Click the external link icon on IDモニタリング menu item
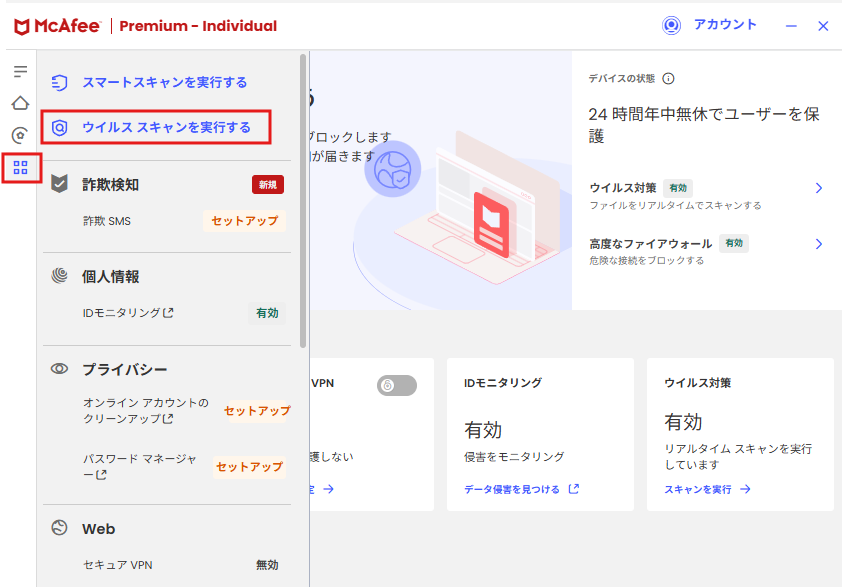The width and height of the screenshot is (842, 587). (x=168, y=313)
